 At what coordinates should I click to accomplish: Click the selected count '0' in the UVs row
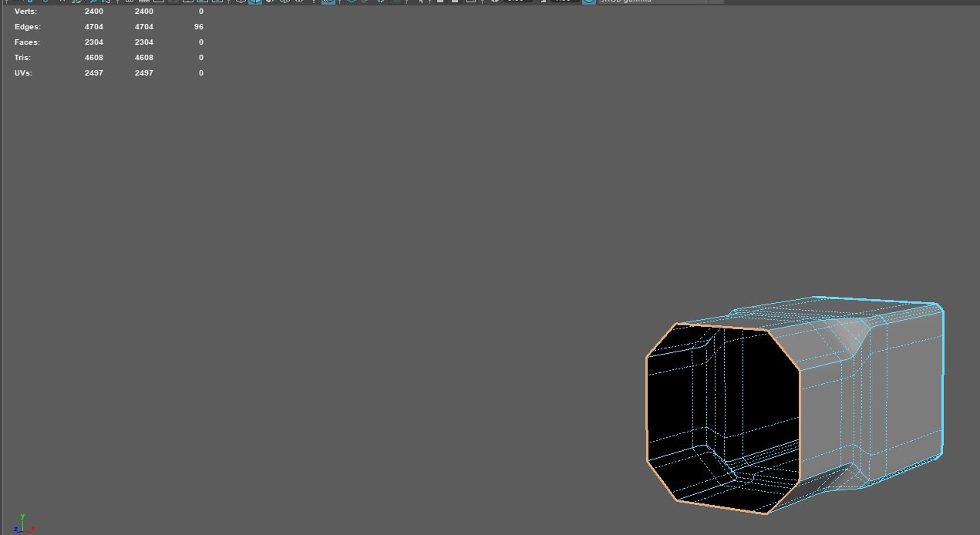201,73
